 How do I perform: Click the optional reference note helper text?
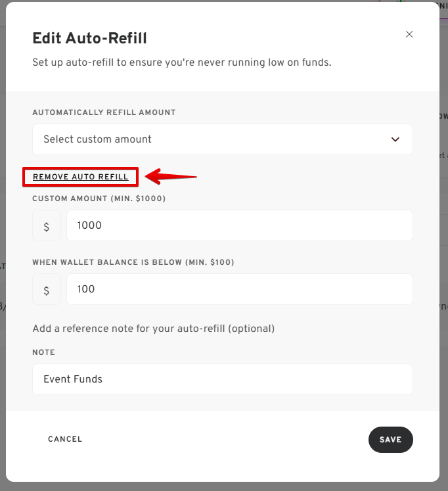pos(153,328)
